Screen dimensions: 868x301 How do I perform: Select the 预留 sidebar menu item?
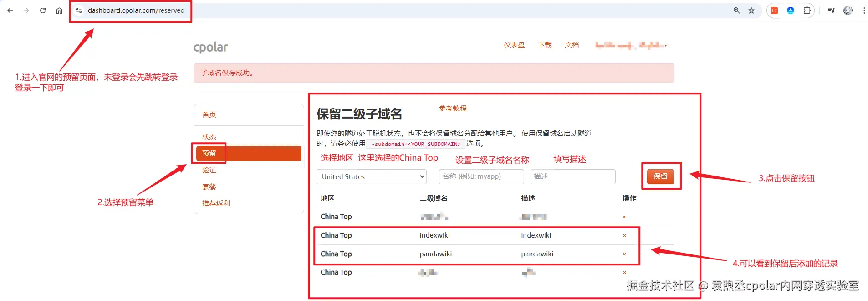pos(249,153)
